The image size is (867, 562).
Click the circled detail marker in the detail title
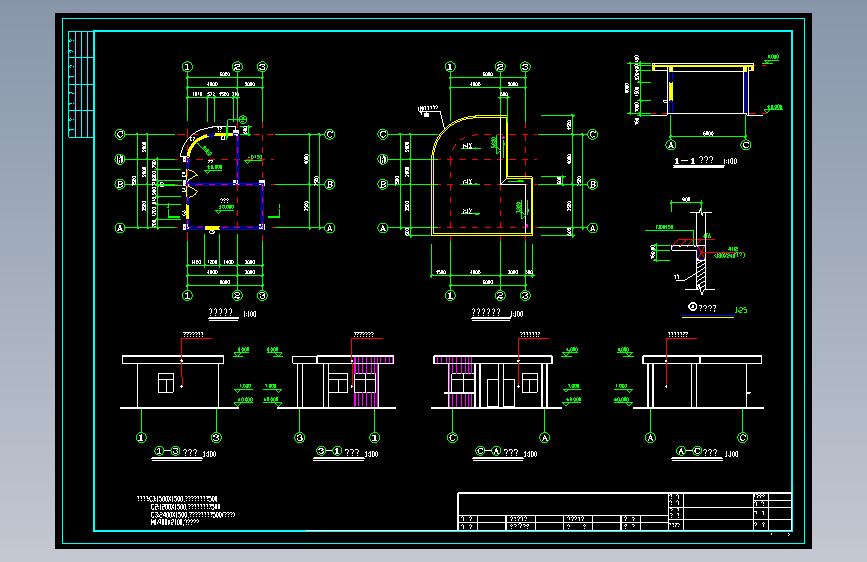coord(692,306)
